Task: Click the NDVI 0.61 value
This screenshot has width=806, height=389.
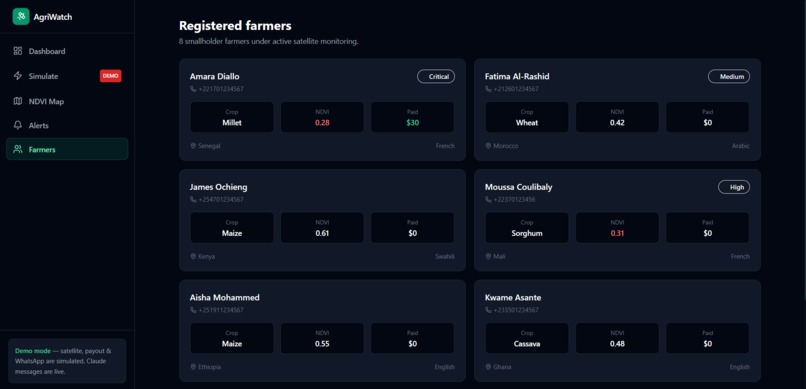Action: pos(322,233)
